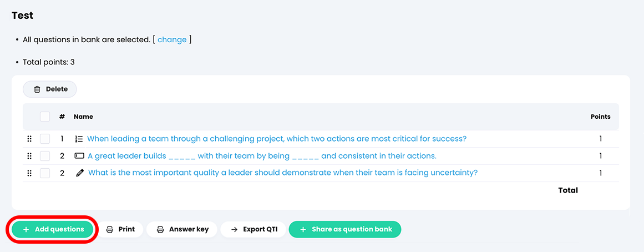Click the Name column header
Screen dimensions: 644x252
83,117
